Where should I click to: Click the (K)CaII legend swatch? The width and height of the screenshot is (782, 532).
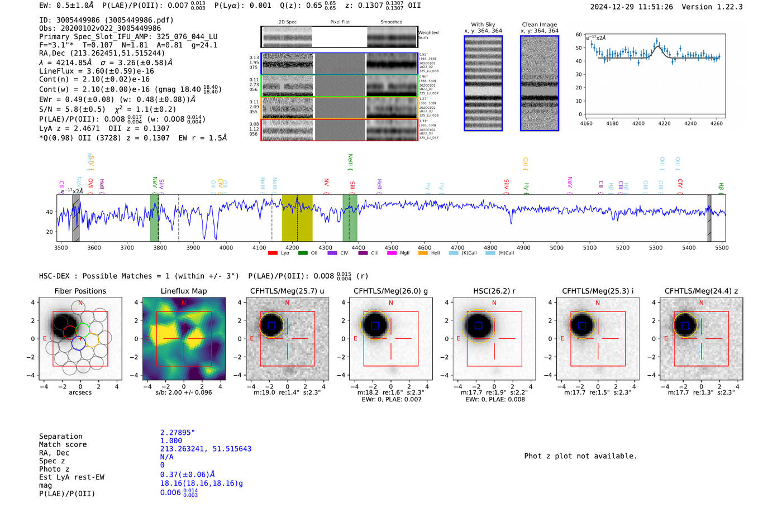pyautogui.click(x=454, y=253)
